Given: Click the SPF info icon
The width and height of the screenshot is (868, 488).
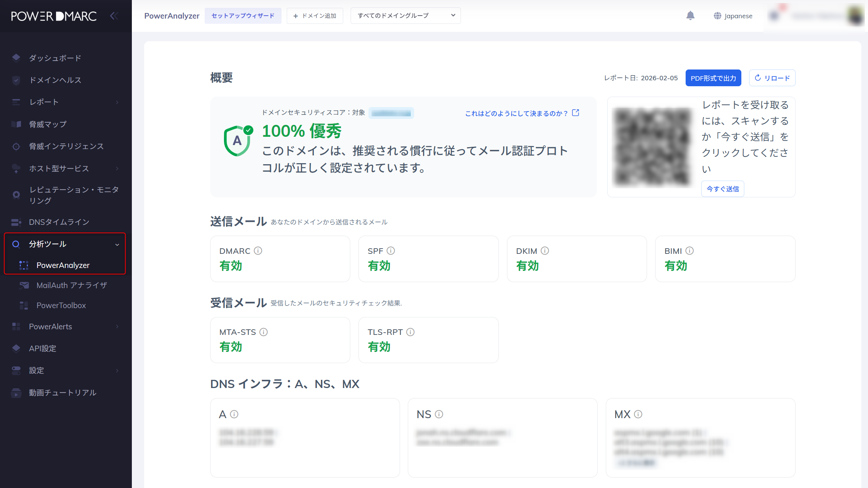Looking at the screenshot, I should pos(391,251).
